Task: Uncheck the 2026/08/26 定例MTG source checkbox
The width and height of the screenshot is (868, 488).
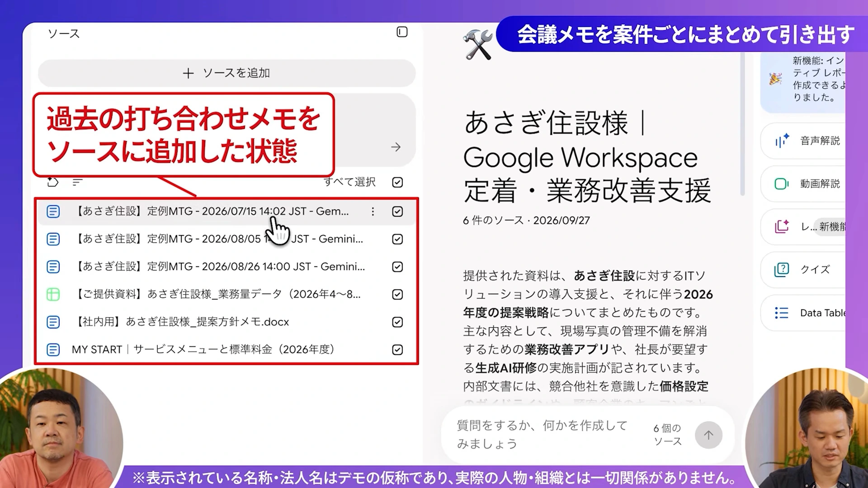Action: 397,267
